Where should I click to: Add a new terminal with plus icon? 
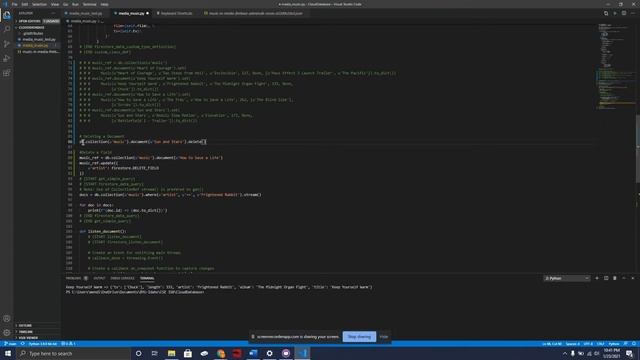[597, 278]
